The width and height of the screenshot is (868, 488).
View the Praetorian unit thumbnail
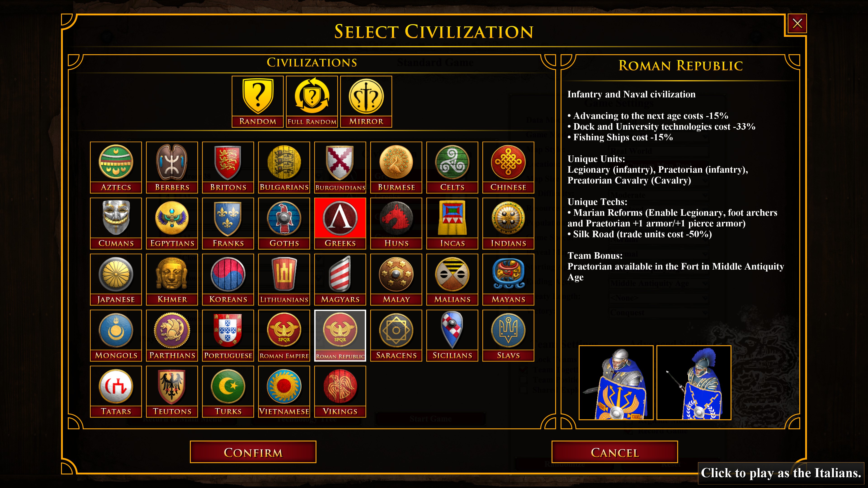click(x=694, y=382)
